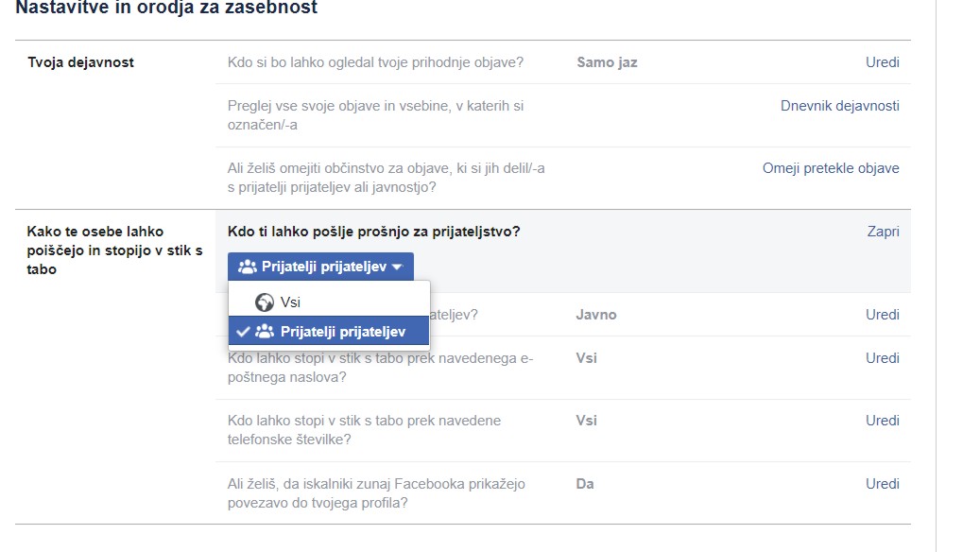Click the globe icon beside the Vsi option
This screenshot has width=980, height=552.
(x=265, y=302)
